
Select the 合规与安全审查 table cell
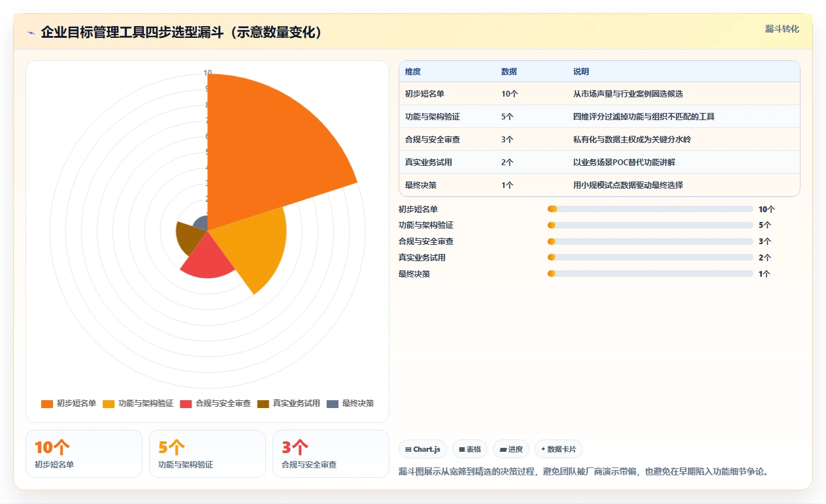pyautogui.click(x=432, y=140)
